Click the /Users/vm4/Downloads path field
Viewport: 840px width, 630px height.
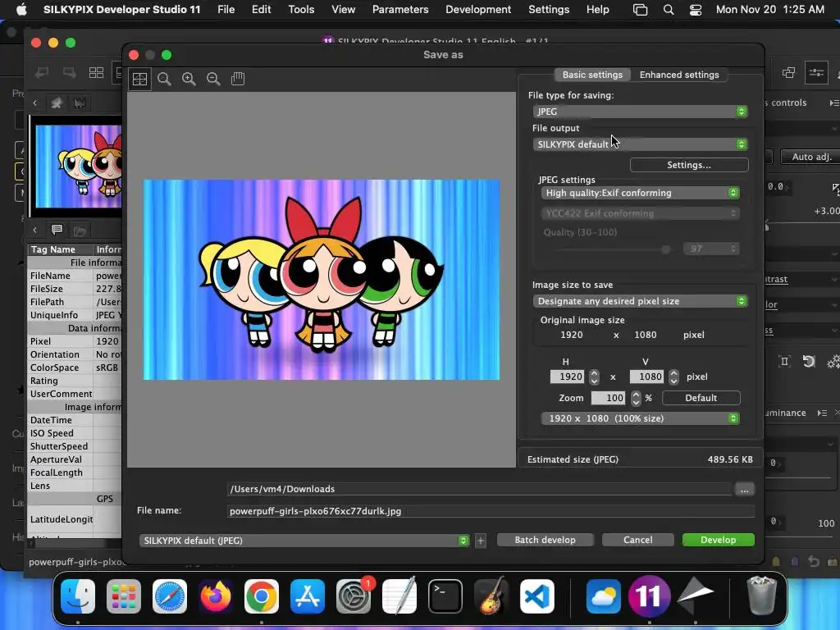pos(479,489)
